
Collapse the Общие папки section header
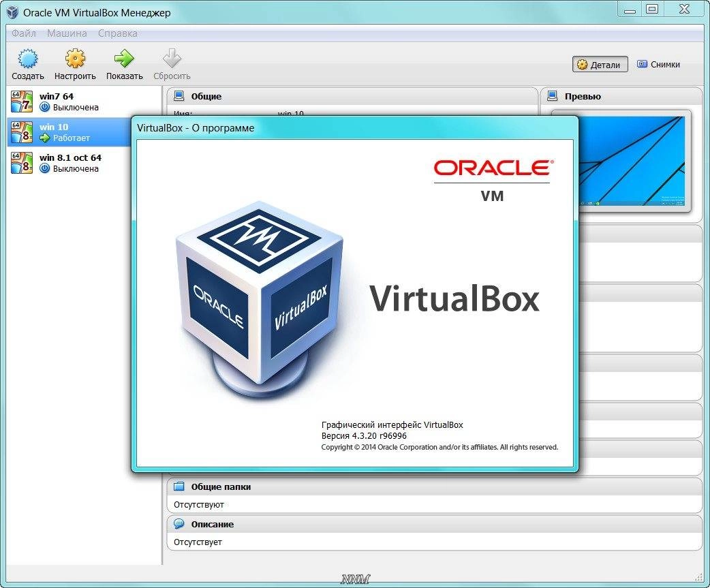[435, 486]
